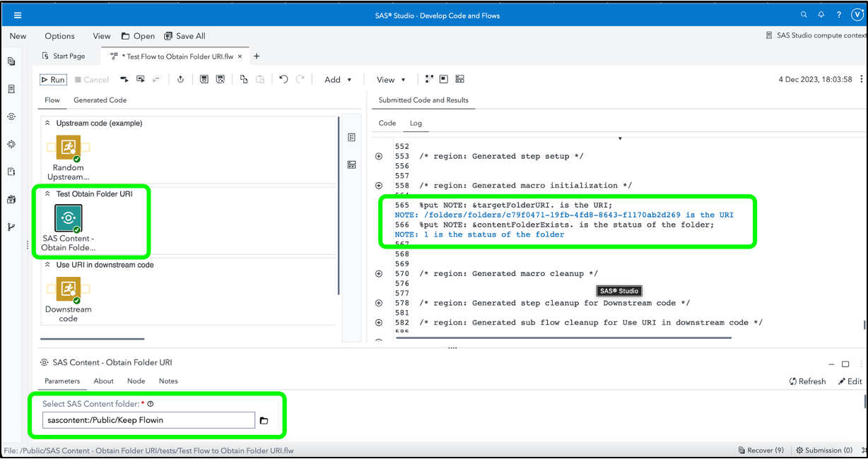Switch to the Code tab in results

387,123
